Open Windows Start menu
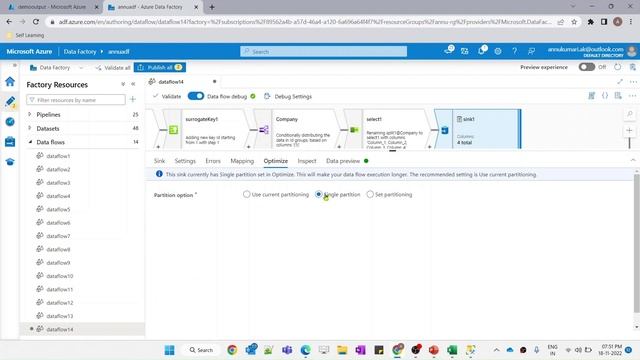Screen dimensions: 640x360 point(169,350)
